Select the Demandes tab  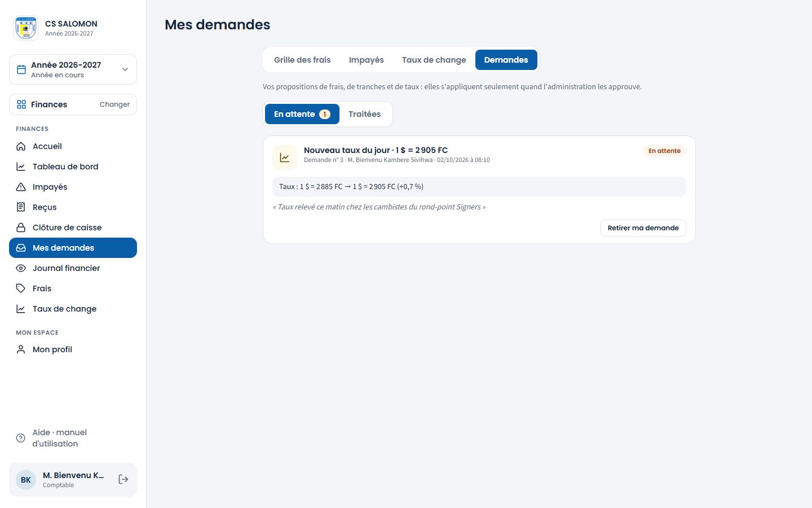click(506, 60)
